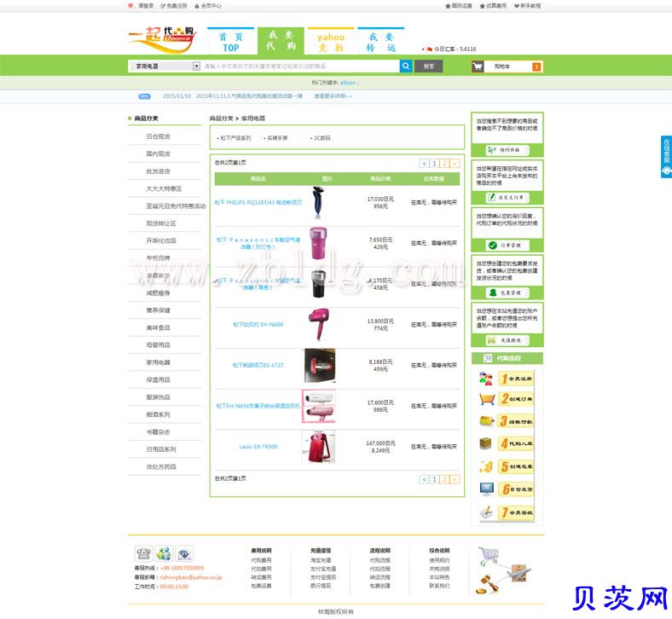The image size is (672, 619).
Task: Click the step 3 payment card icon
Action: 486,421
